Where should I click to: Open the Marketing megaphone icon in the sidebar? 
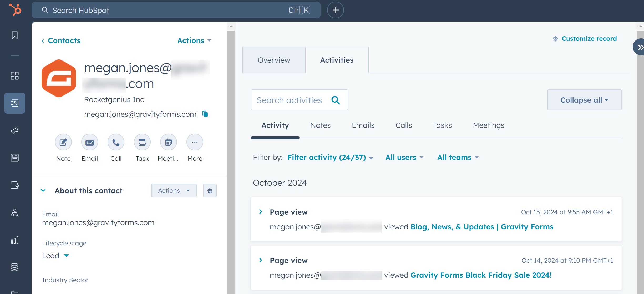15,130
